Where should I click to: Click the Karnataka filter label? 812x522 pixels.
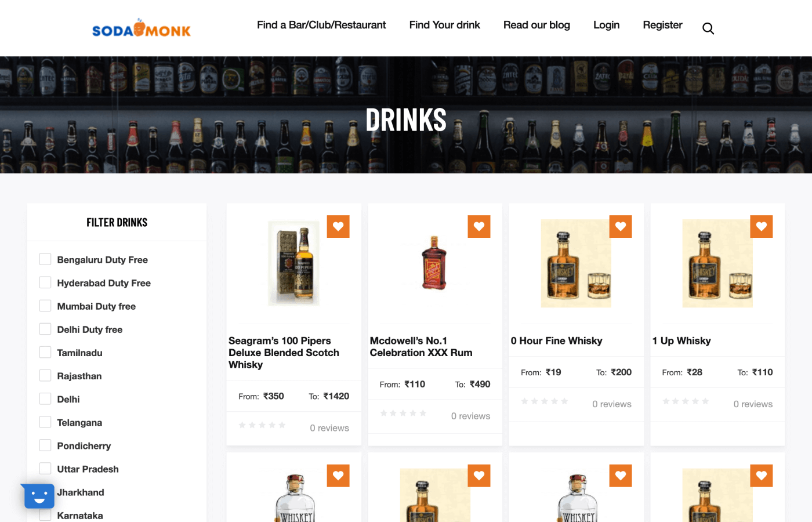tap(80, 515)
